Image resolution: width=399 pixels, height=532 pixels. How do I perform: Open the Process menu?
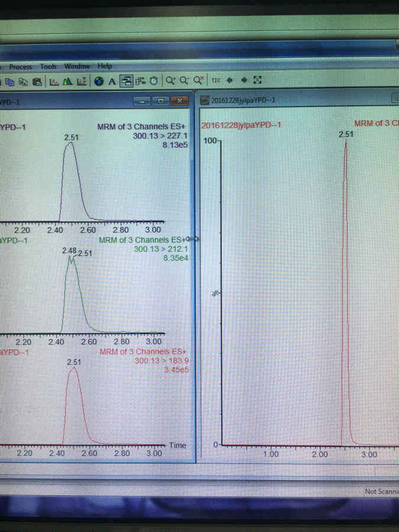(20, 67)
